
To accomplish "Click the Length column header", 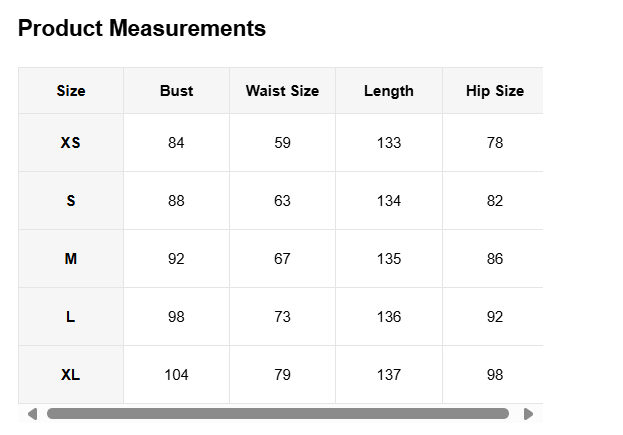I will [x=389, y=91].
